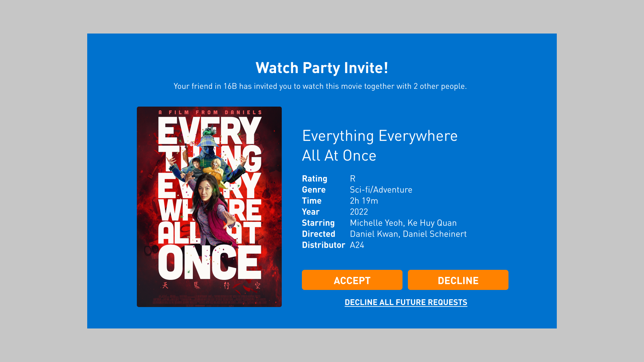The height and width of the screenshot is (362, 644).
Task: Click Michelle Yeoh, Ke Huy Quan cast text
Action: point(403,223)
